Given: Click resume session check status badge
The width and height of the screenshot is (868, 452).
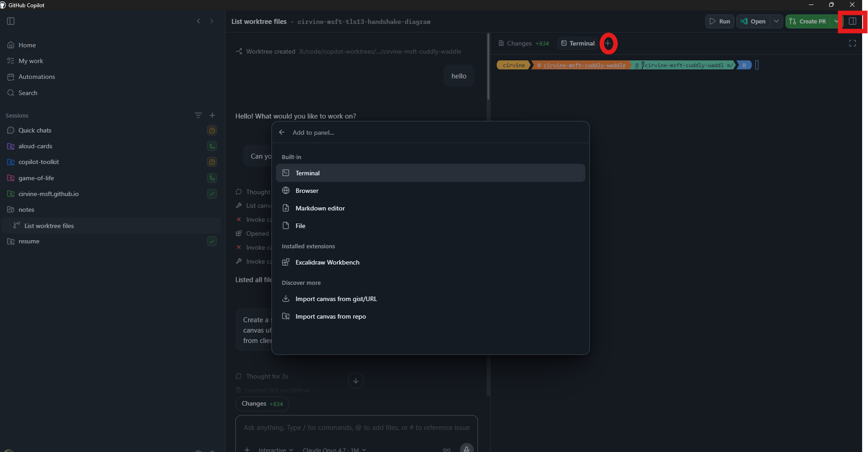Looking at the screenshot, I should [212, 241].
